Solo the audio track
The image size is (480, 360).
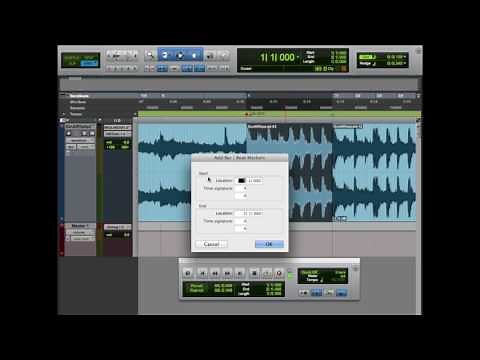[x=85, y=134]
